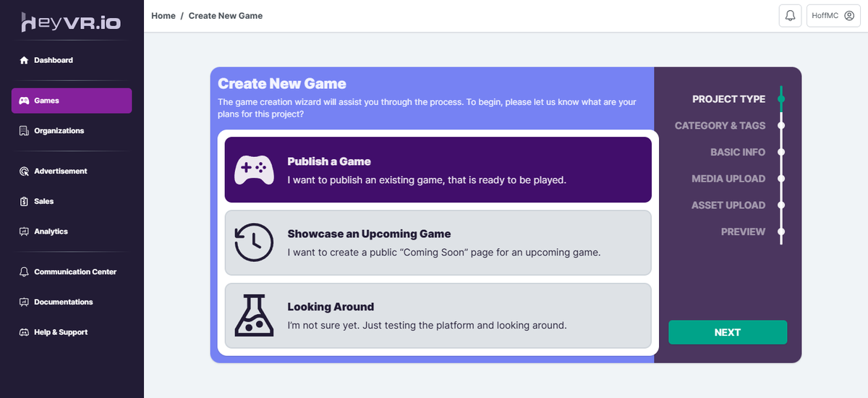Click the user avatar icon beside HoffMC
This screenshot has height=398, width=868.
click(849, 15)
